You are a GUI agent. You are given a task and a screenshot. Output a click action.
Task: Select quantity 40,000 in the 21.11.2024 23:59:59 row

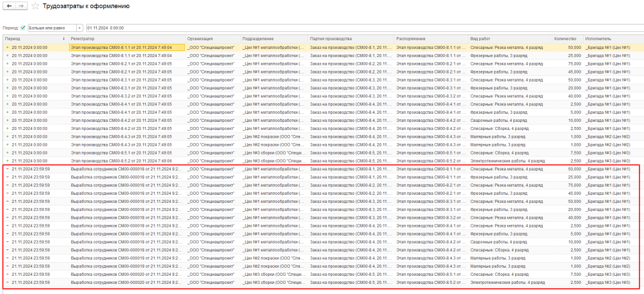(x=567, y=217)
